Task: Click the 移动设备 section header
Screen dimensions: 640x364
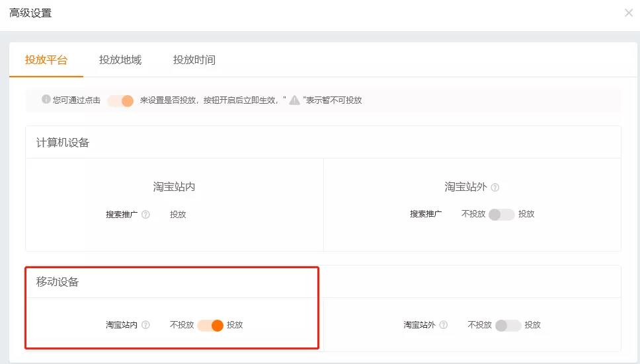Action: [57, 281]
